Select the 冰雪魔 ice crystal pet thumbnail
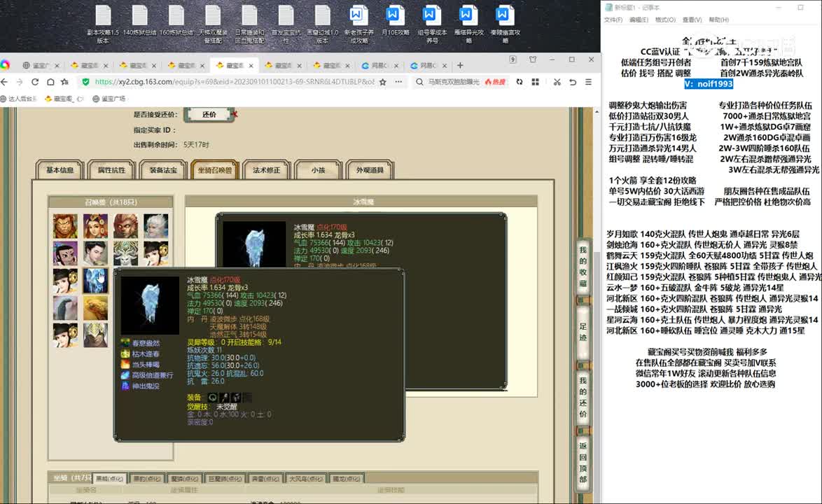The height and width of the screenshot is (504, 822). tap(95, 281)
